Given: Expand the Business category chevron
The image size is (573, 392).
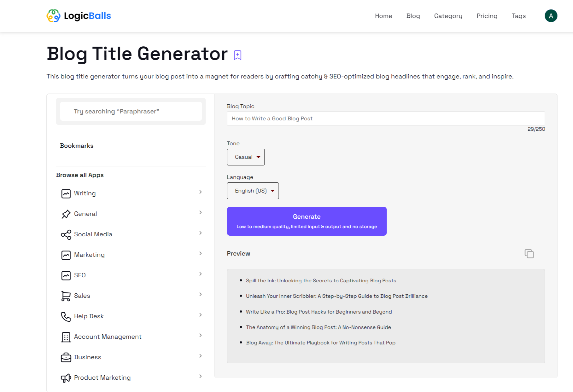Looking at the screenshot, I should pyautogui.click(x=201, y=356).
